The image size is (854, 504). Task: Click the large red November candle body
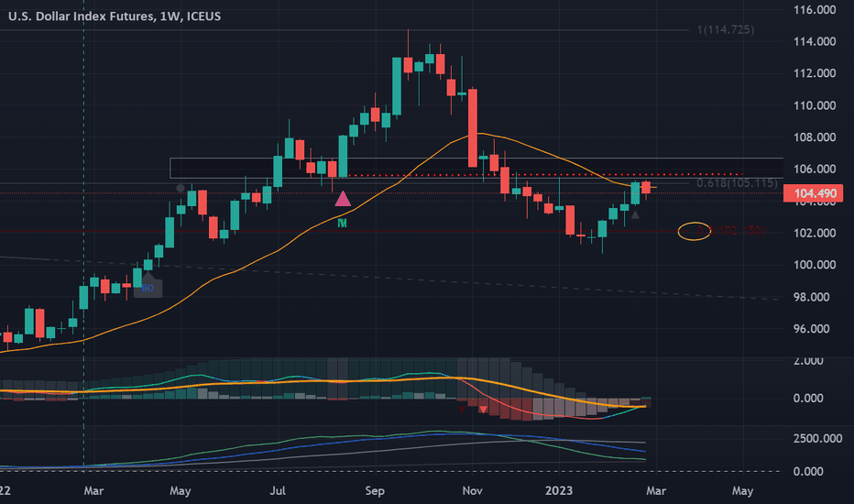pyautogui.click(x=473, y=128)
